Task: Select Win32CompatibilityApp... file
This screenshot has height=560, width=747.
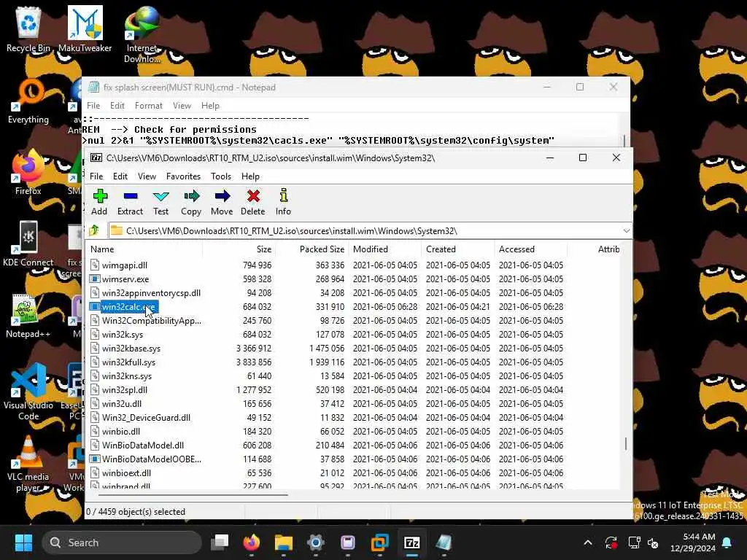Action: (152, 321)
